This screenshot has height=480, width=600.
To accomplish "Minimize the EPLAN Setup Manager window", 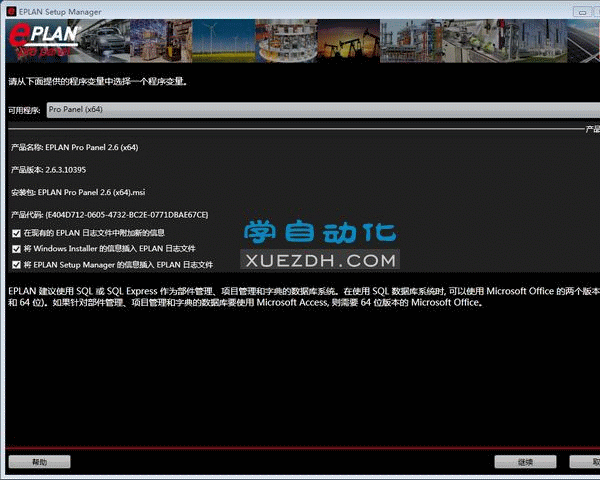I will pyautogui.click(x=582, y=12).
